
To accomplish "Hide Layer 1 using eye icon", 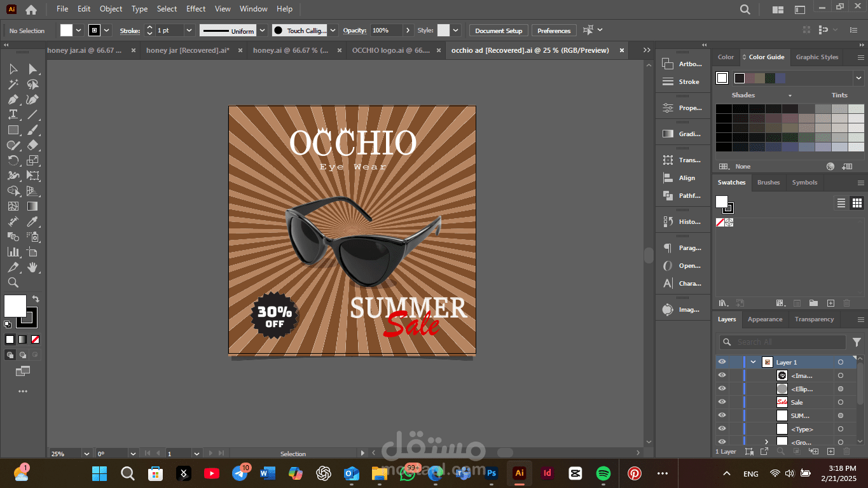I will tap(722, 362).
